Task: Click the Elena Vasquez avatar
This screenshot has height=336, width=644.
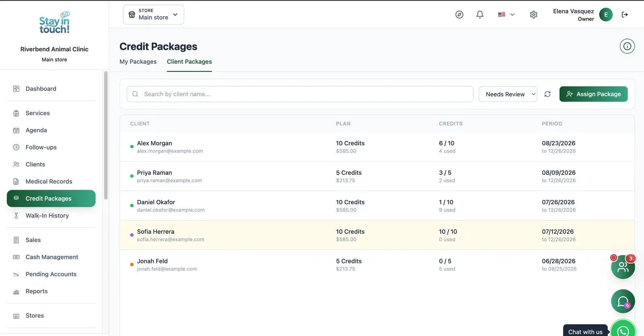Action: [606, 15]
